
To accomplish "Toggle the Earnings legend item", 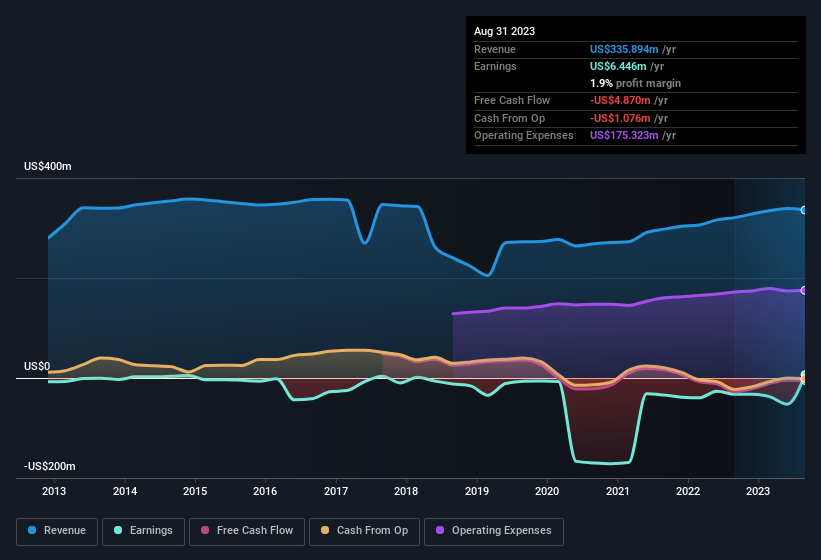I will pos(143,530).
